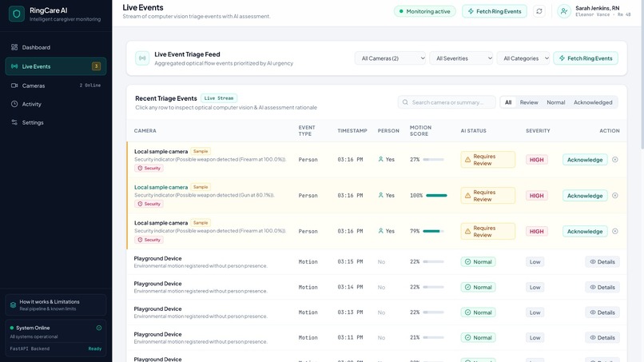Click Fetch Ring Events in the top header

(x=495, y=11)
